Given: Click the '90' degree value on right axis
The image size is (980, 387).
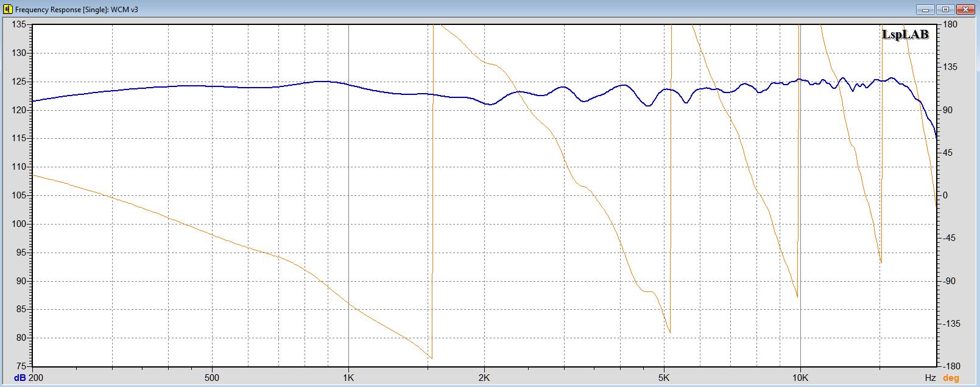Looking at the screenshot, I should pyautogui.click(x=948, y=110).
